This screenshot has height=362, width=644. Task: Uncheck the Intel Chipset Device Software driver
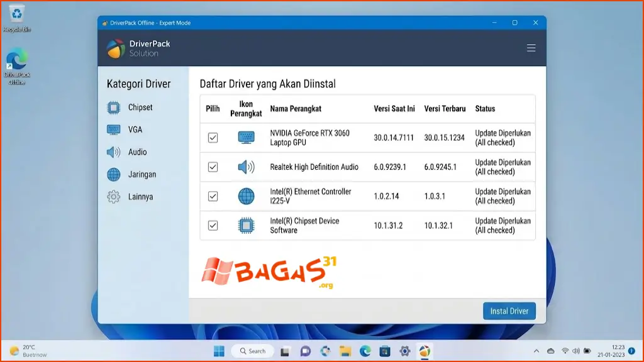click(x=213, y=226)
